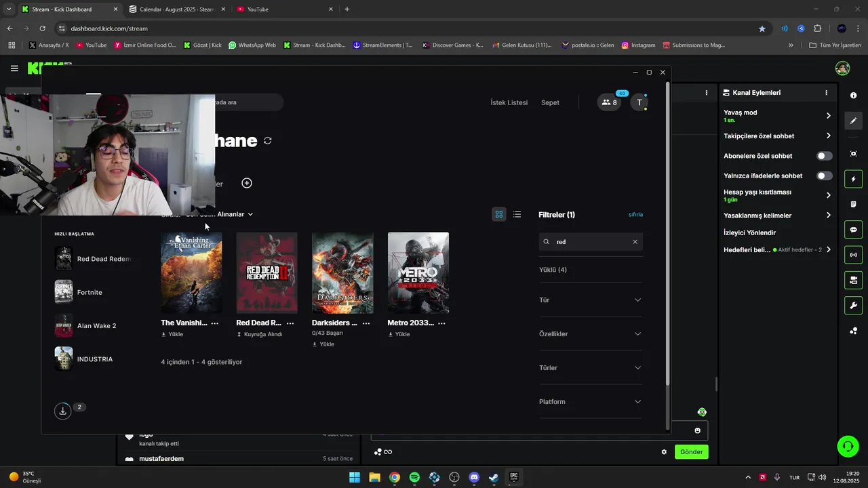This screenshot has width=868, height=488.
Task: Switch to grid view in Epic library
Action: pyautogui.click(x=499, y=214)
